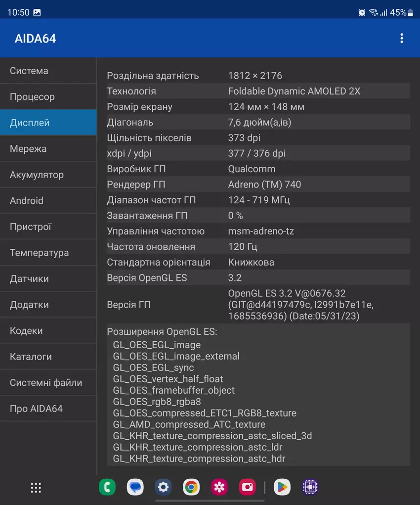Screen dimensions: 420x505
Task: Go to the Акумулятор page
Action: click(48, 175)
